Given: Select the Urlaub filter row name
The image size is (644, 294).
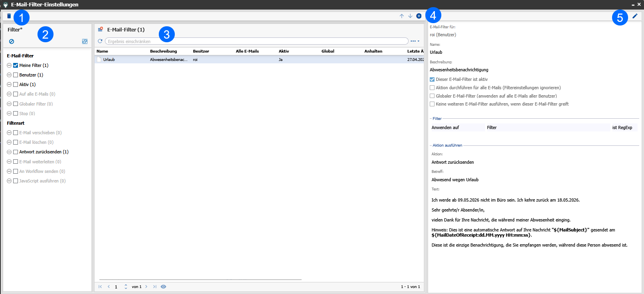Looking at the screenshot, I should 109,59.
